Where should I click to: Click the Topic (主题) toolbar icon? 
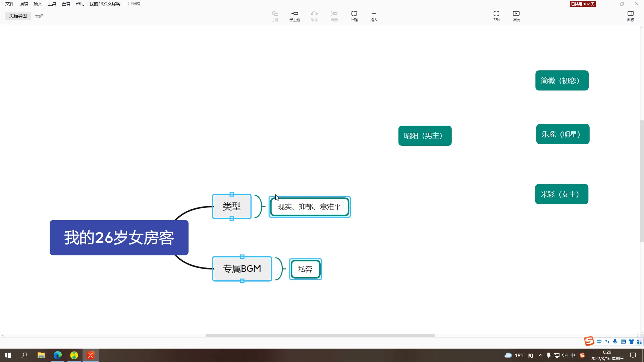[275, 16]
